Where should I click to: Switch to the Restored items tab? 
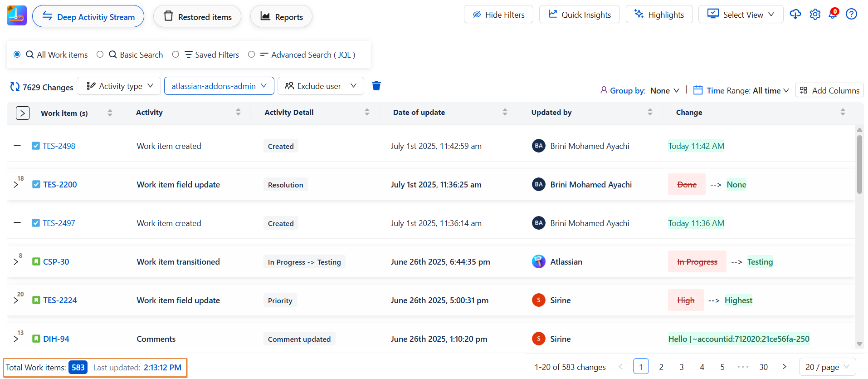(197, 17)
